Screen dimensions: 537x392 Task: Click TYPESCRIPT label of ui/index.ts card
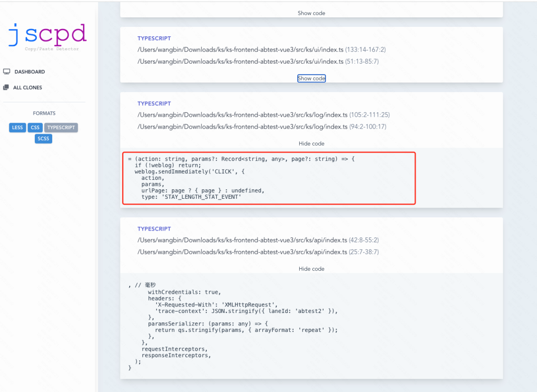[x=154, y=38]
